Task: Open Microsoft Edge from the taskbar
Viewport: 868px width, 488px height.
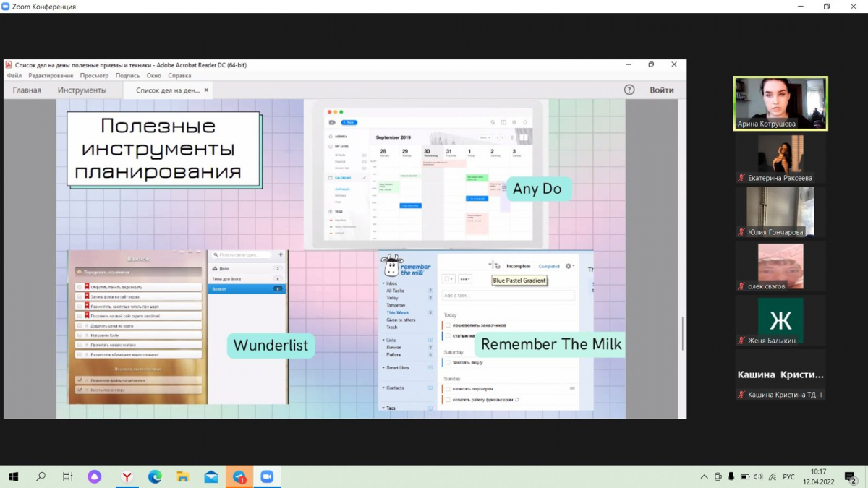Action: pyautogui.click(x=155, y=477)
